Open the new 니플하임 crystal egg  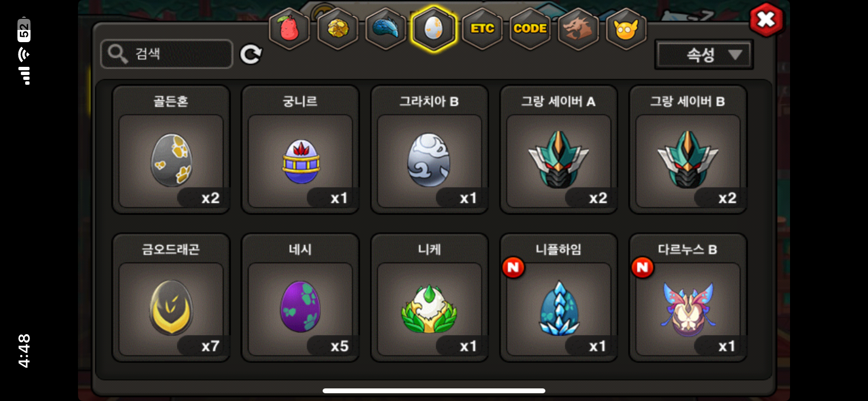(559, 298)
